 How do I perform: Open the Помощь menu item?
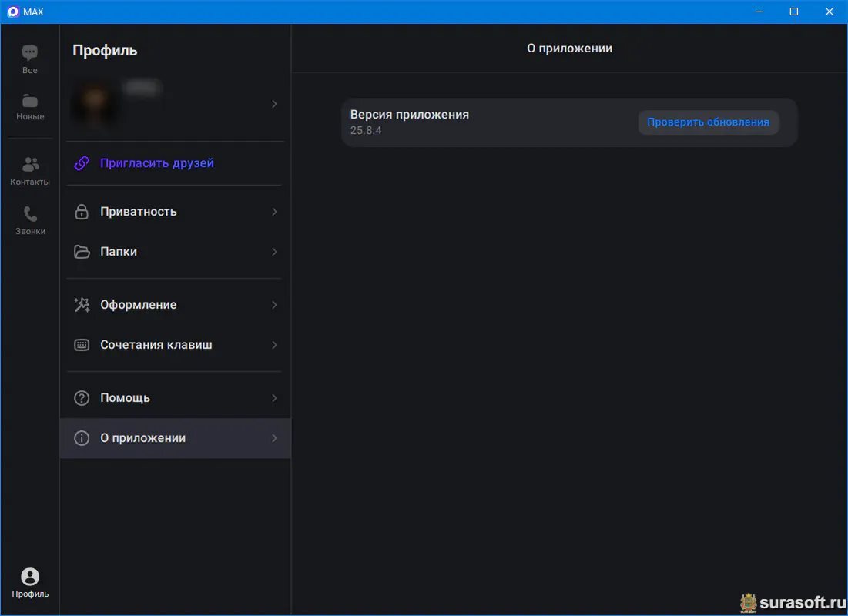tap(176, 398)
